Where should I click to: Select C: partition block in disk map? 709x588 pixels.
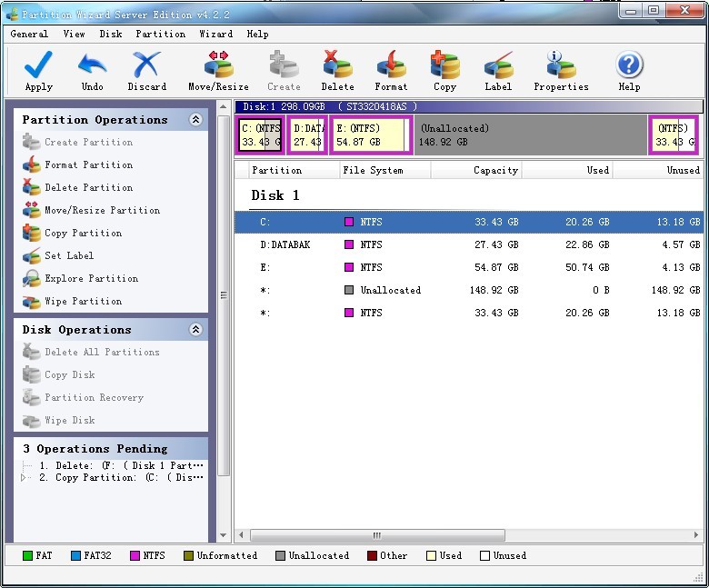point(261,135)
